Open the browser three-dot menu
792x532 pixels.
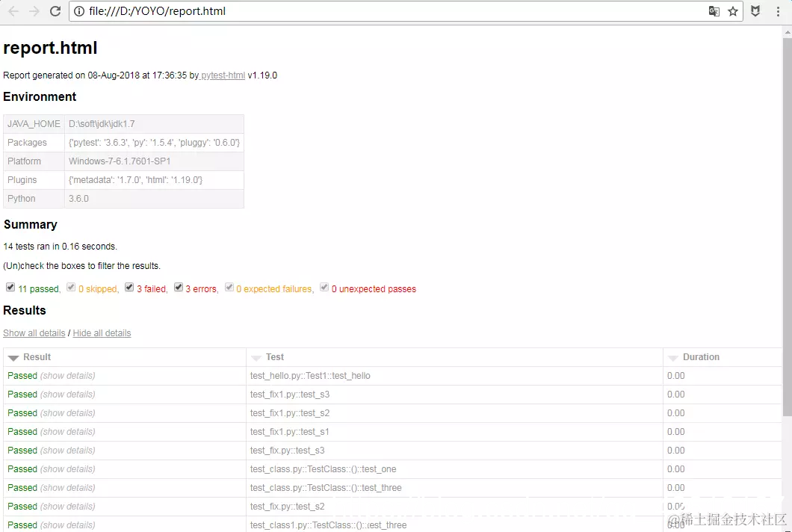point(778,11)
